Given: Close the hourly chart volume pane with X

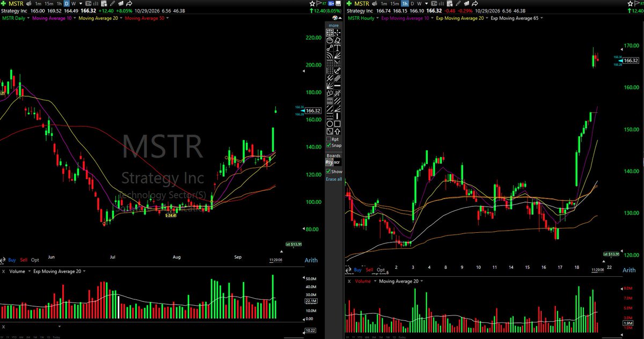Looking at the screenshot, I should 349,281.
